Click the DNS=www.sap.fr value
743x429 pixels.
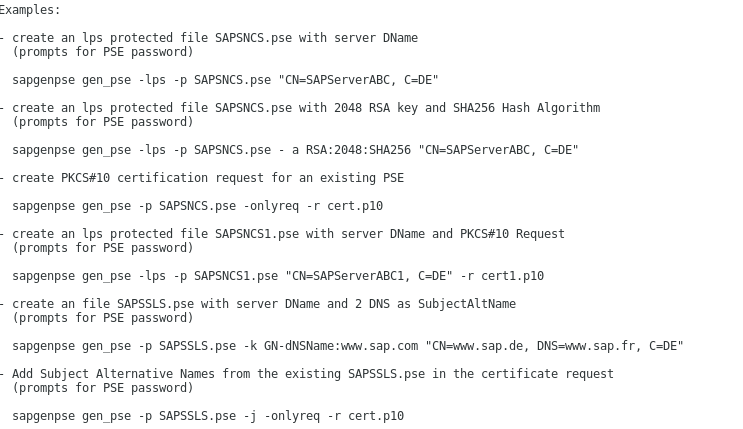tap(585, 346)
